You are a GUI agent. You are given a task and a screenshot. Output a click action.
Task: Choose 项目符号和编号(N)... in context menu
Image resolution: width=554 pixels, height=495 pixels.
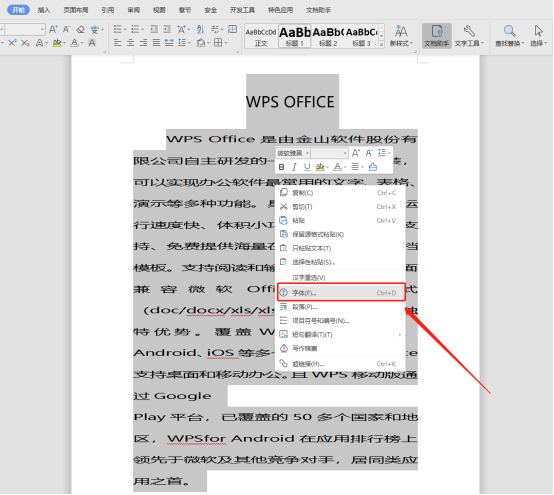tap(340, 321)
